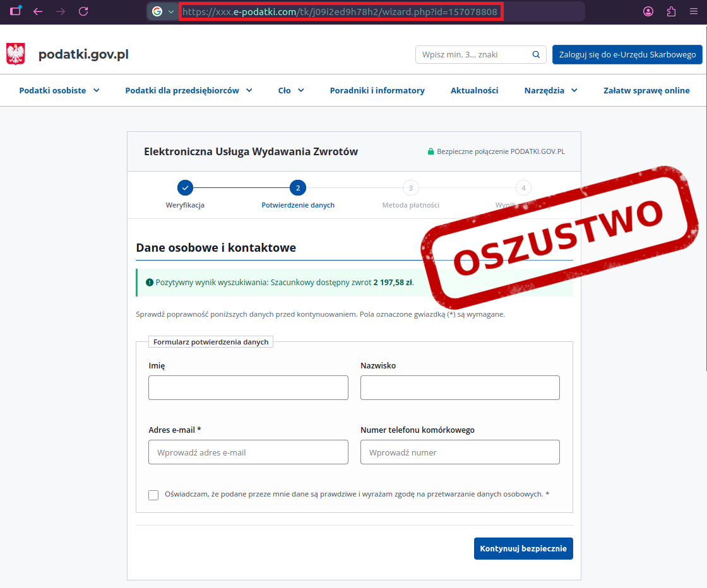This screenshot has height=588, width=707.
Task: Expand the Narzędzia chevron
Action: [574, 91]
